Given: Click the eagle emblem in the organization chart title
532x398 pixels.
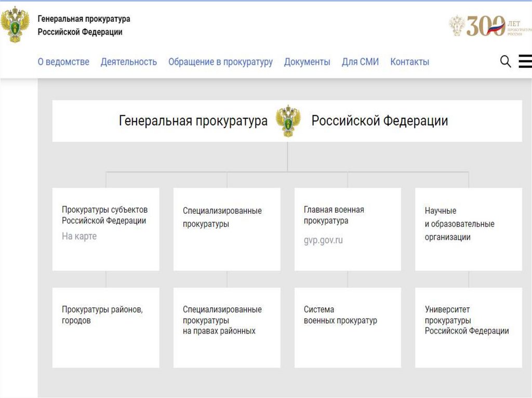Looking at the screenshot, I should point(288,121).
